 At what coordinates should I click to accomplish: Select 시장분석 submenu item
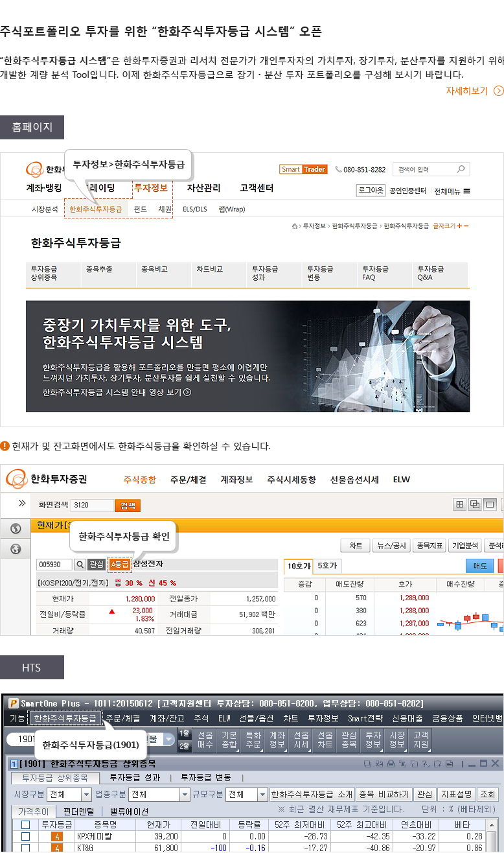click(x=45, y=209)
